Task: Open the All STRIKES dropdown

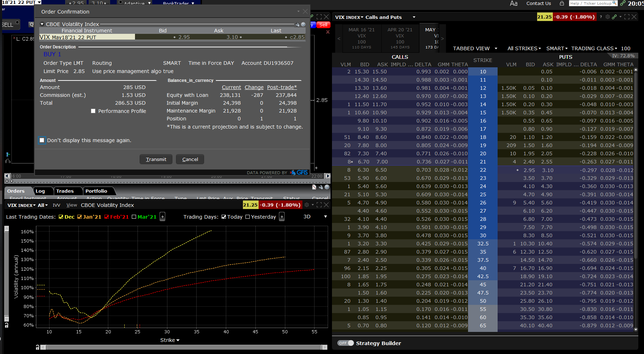Action: pos(524,48)
